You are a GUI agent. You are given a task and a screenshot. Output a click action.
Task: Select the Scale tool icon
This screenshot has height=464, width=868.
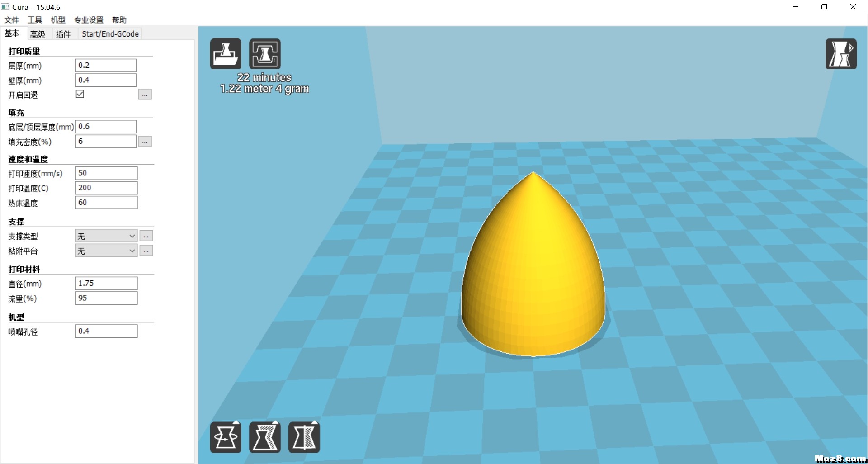pyautogui.click(x=265, y=437)
